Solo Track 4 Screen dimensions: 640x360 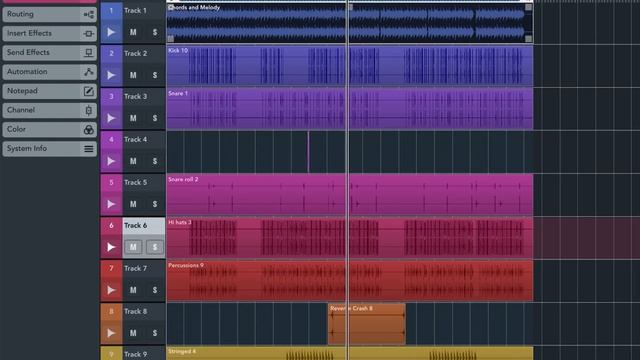click(155, 161)
